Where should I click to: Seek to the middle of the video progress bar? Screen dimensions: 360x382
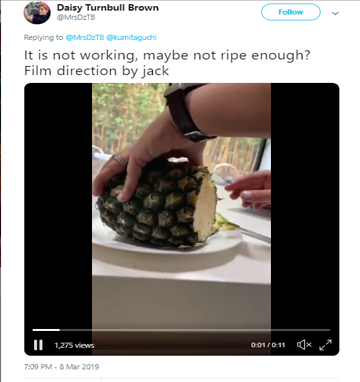tap(181, 330)
